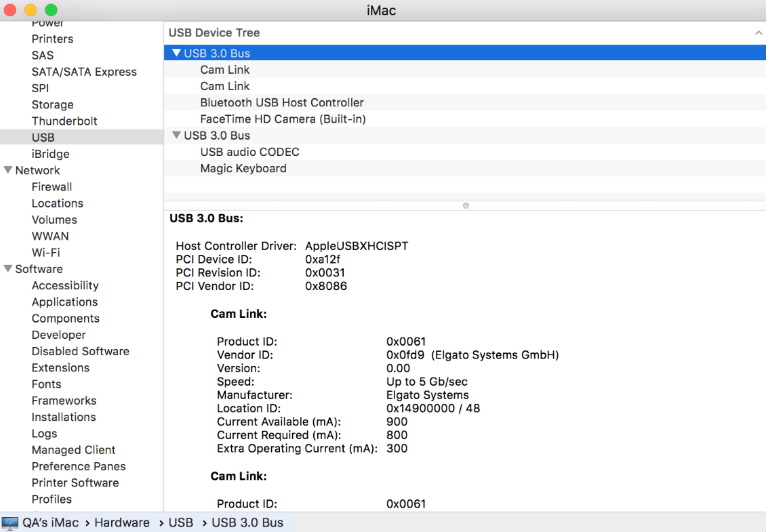The height and width of the screenshot is (532, 766).
Task: Open Accessibility under Software
Action: coord(65,285)
